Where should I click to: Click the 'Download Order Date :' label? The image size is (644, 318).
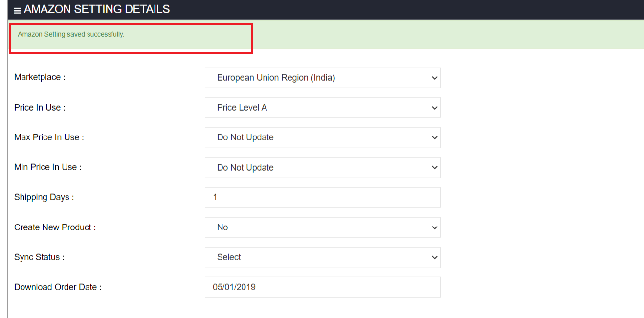(x=58, y=287)
